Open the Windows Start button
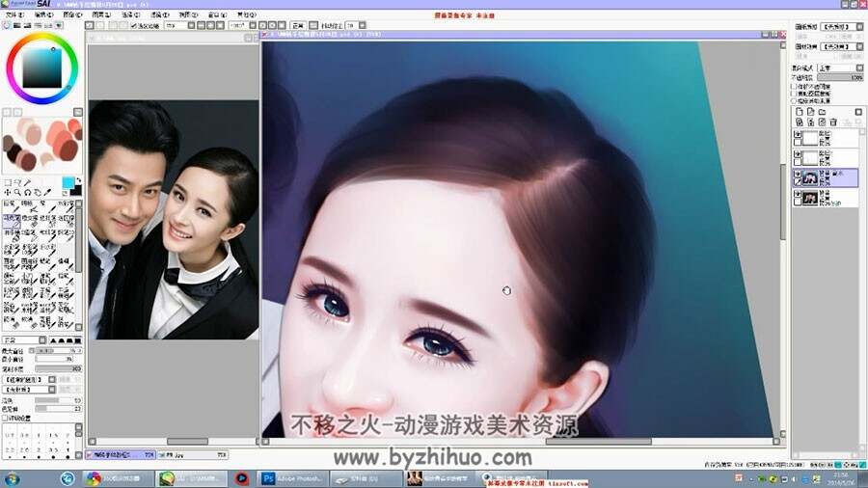The width and height of the screenshot is (868, 488). click(12, 478)
